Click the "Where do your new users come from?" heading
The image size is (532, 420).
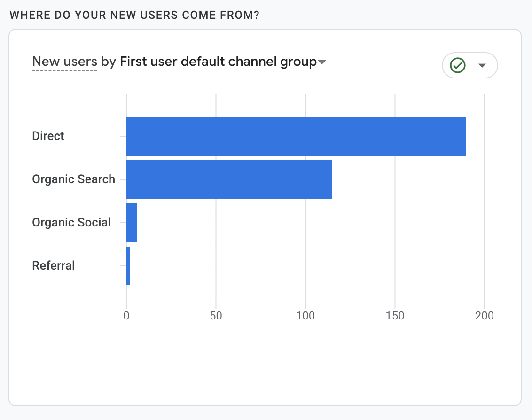coord(134,15)
